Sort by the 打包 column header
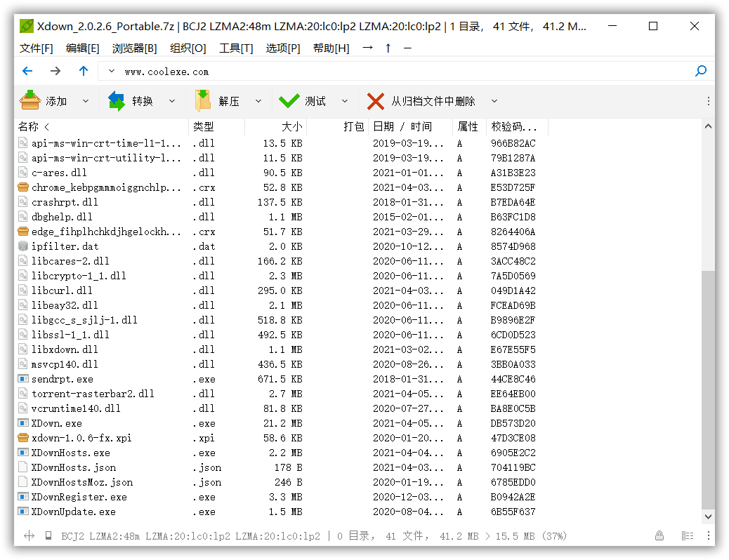729x560 pixels. point(338,126)
